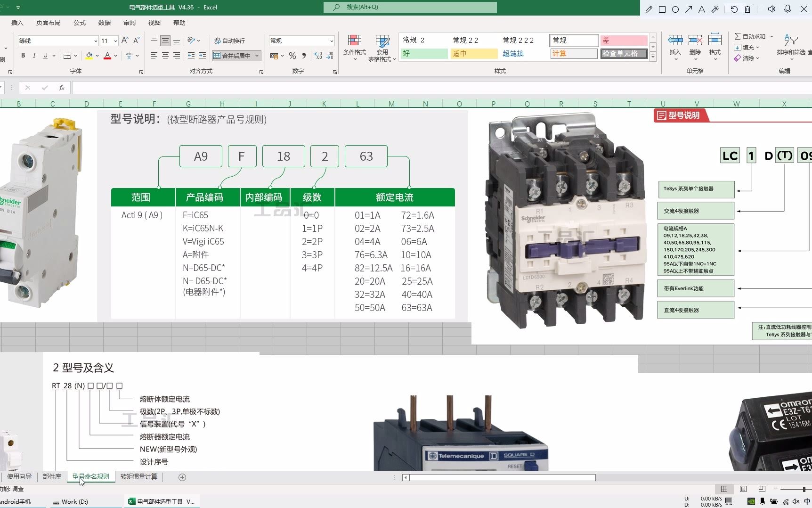Toggle 合并后居中 merge and center
The width and height of the screenshot is (812, 508).
232,56
